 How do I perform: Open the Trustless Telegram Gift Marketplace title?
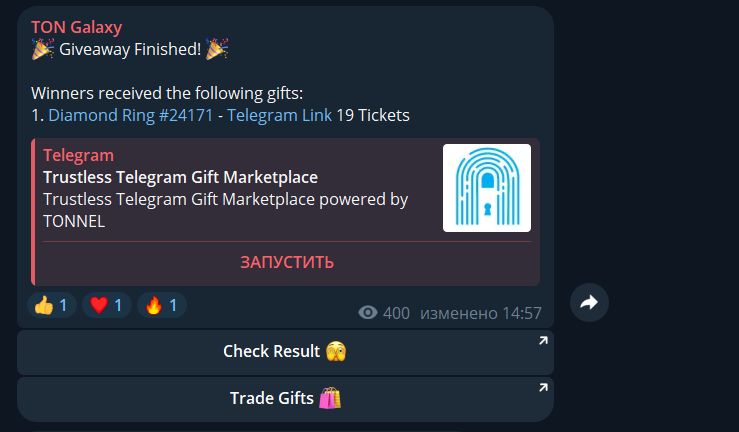click(181, 178)
